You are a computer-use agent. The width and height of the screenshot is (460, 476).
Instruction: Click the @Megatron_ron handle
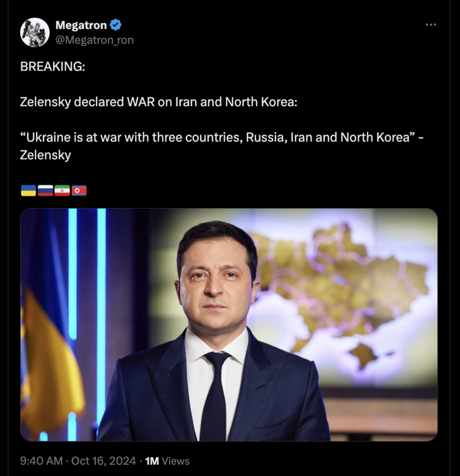click(x=95, y=40)
